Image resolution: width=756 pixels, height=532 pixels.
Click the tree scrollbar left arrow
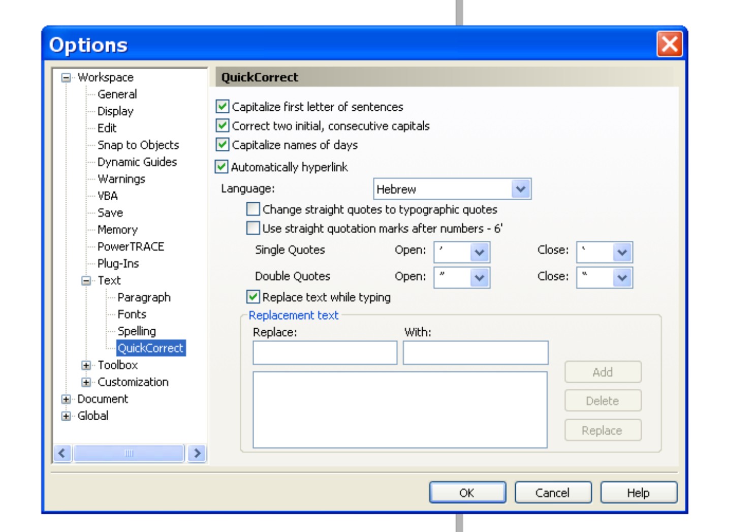click(x=62, y=453)
